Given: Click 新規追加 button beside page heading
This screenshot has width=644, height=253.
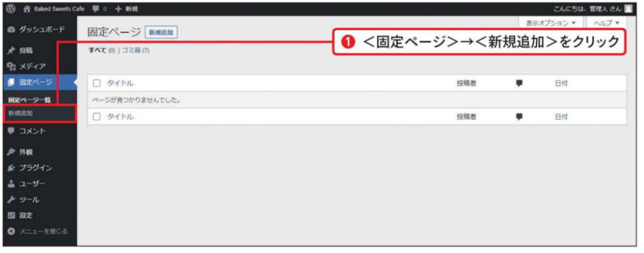Looking at the screenshot, I should pyautogui.click(x=161, y=33).
